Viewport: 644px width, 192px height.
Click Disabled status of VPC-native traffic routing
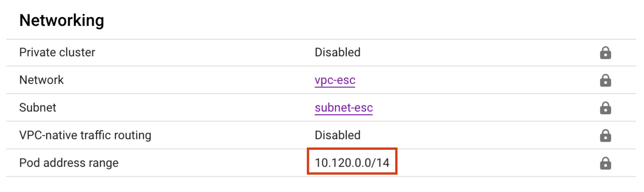pyautogui.click(x=338, y=135)
